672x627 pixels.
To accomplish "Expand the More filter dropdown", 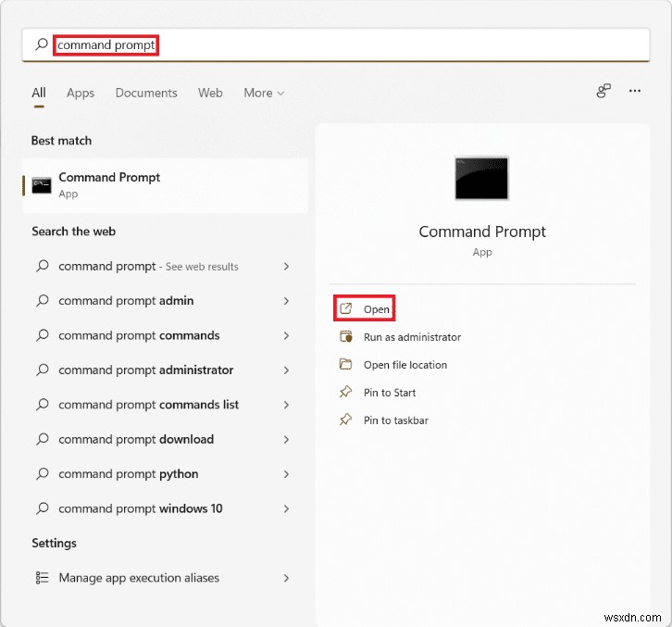I will click(264, 93).
